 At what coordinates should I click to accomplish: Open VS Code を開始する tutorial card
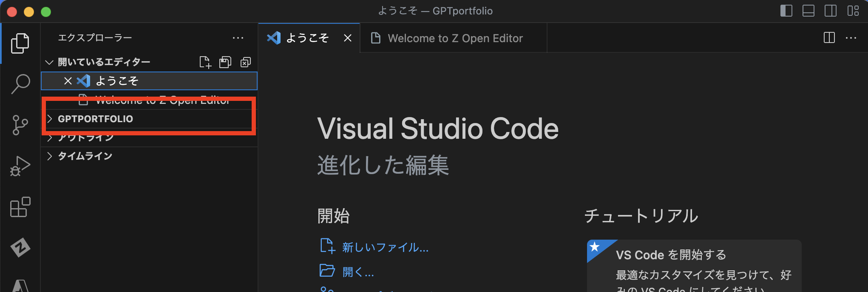[x=694, y=266]
